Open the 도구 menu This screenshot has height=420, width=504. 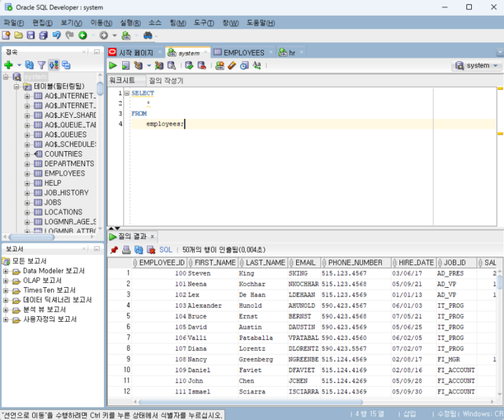(x=203, y=22)
